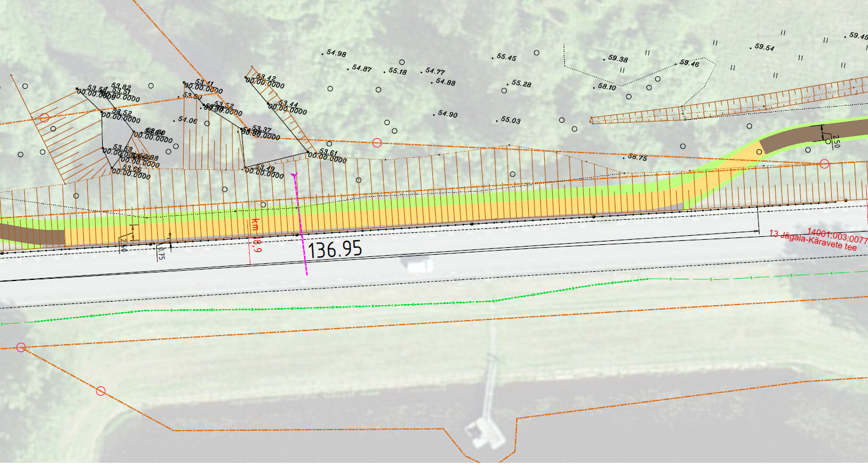Click the 1.75 dimension annotation
The width and height of the screenshot is (868, 468).
pyautogui.click(x=161, y=254)
